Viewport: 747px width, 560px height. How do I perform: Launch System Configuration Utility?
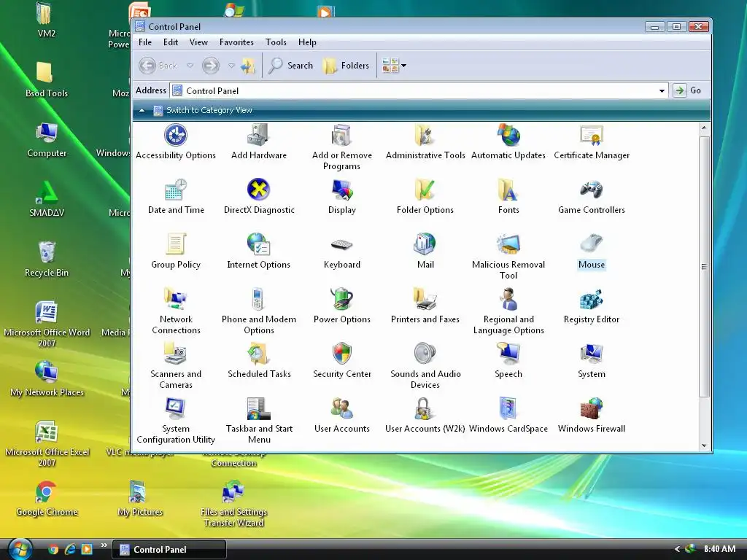[x=176, y=421]
